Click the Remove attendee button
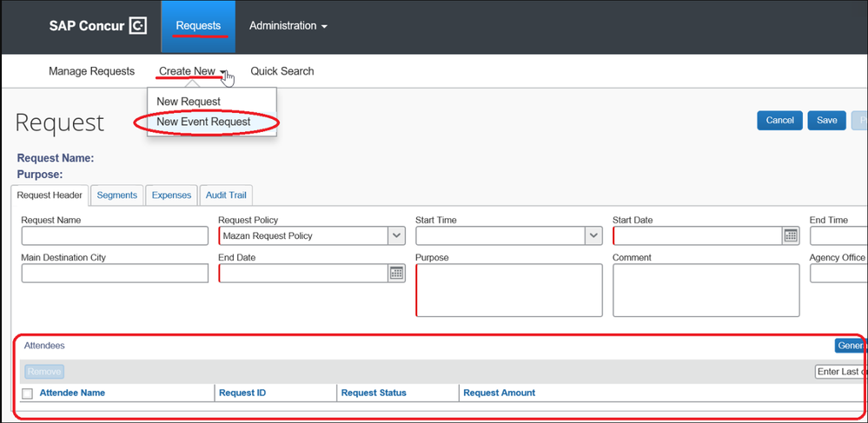868x423 pixels. coord(44,372)
